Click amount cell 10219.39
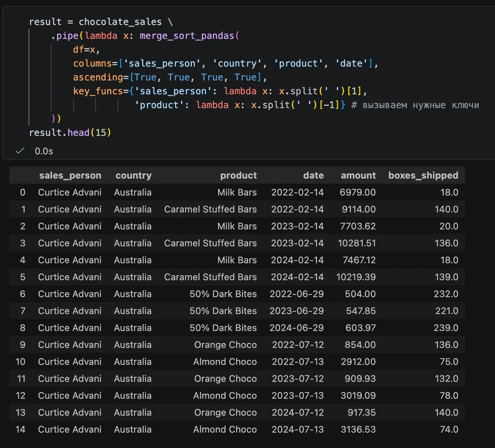The width and height of the screenshot is (495, 448). (x=356, y=277)
